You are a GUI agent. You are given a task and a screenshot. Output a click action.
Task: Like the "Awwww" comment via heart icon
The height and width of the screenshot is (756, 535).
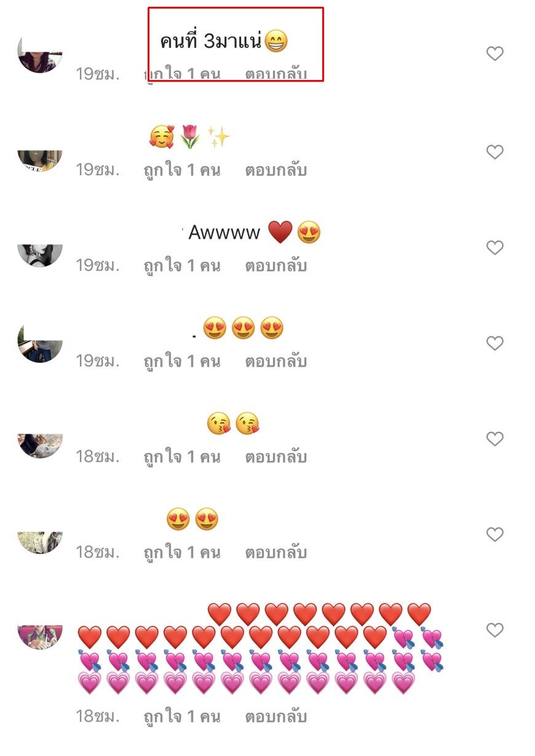click(x=495, y=248)
